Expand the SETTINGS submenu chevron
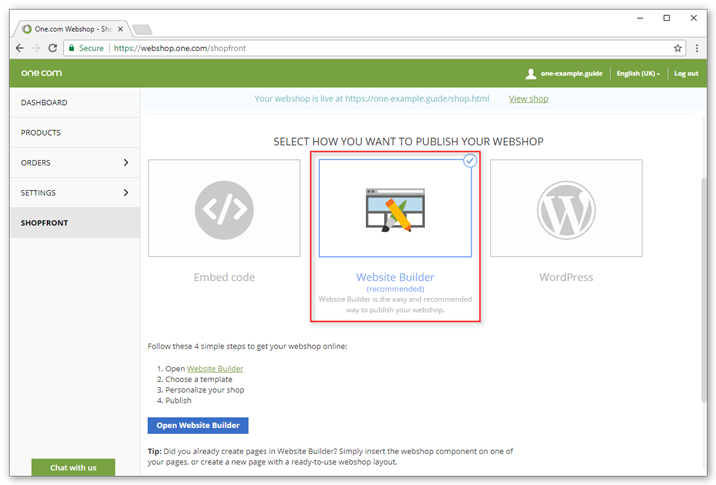The image size is (716, 485). [126, 193]
